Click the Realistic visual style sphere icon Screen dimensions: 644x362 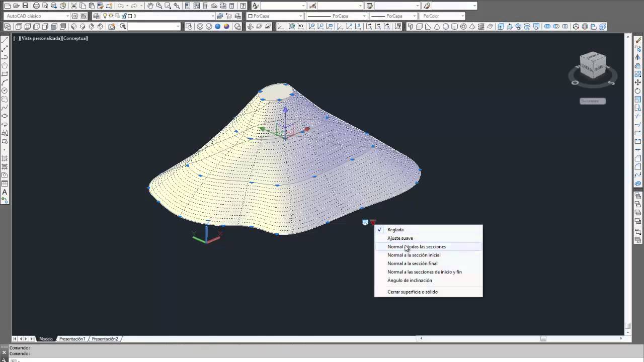pyautogui.click(x=217, y=27)
